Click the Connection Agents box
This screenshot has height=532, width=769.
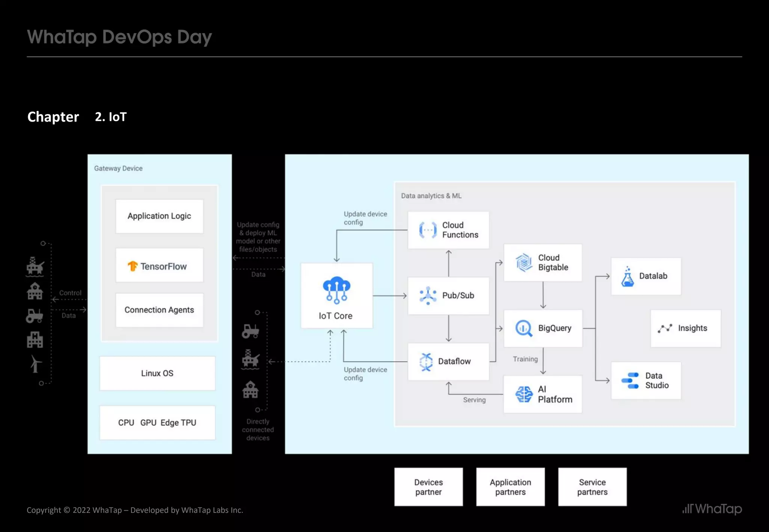(x=159, y=310)
